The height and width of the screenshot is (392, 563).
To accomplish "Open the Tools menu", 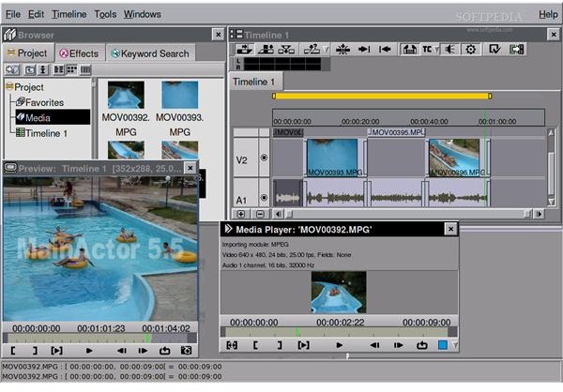I will click(105, 14).
